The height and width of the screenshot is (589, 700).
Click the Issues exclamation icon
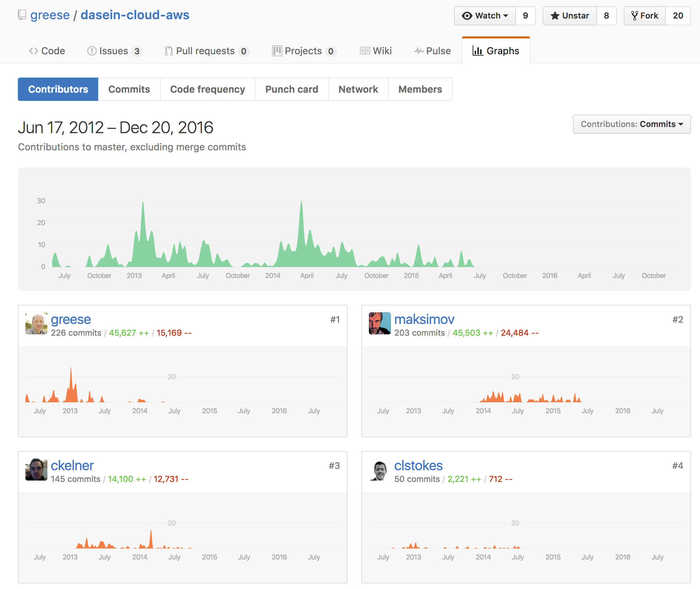coord(92,51)
